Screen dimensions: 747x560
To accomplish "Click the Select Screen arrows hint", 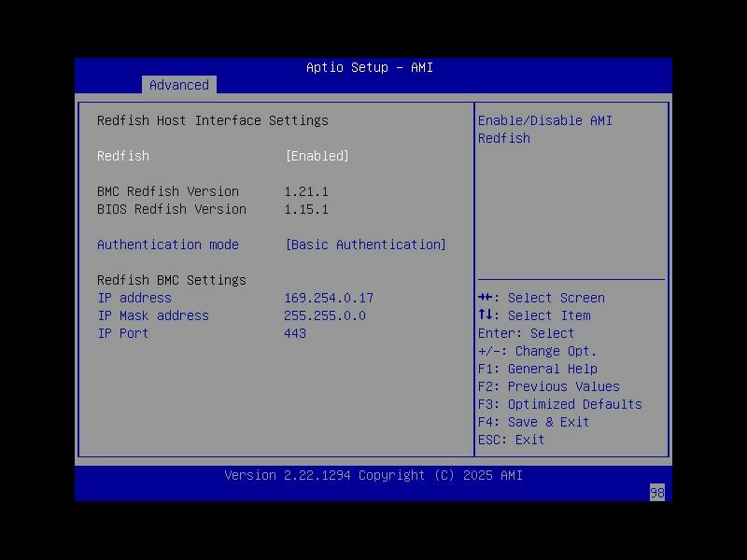I will pyautogui.click(x=542, y=298).
